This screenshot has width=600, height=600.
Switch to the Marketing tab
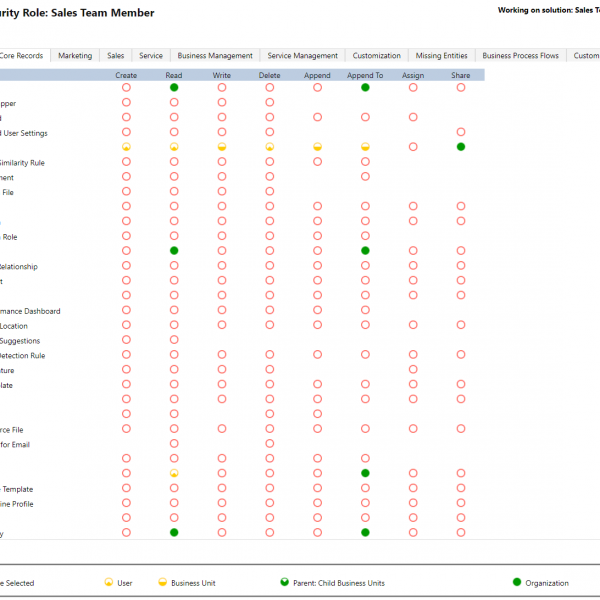point(75,56)
